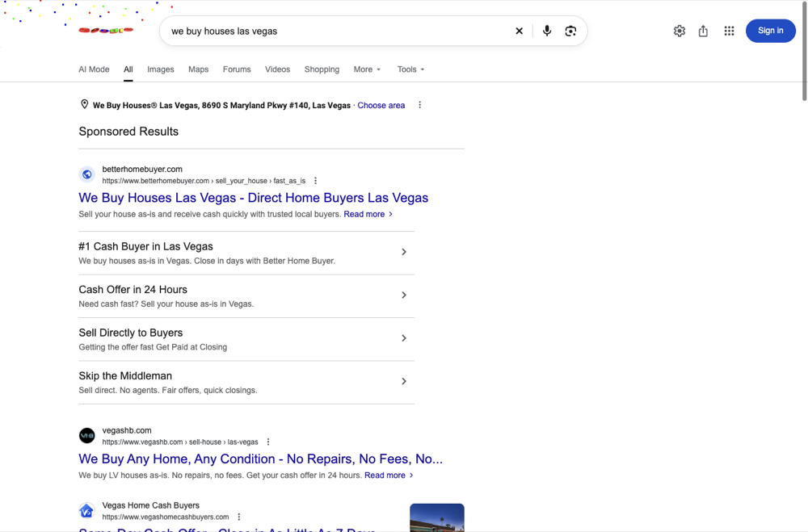Screen dimensions: 808x532
Task: Click the betterhomebuyer.com globe favicon
Action: pyautogui.click(x=87, y=174)
